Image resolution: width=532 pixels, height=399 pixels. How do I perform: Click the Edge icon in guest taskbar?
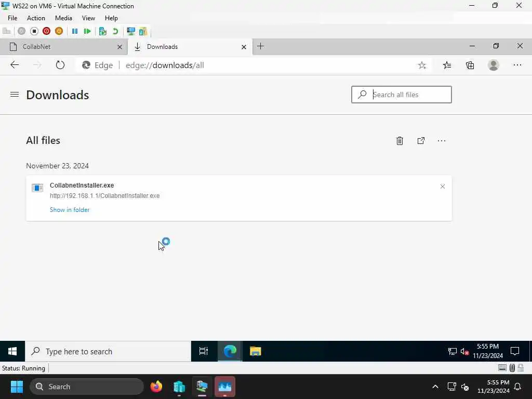(230, 351)
